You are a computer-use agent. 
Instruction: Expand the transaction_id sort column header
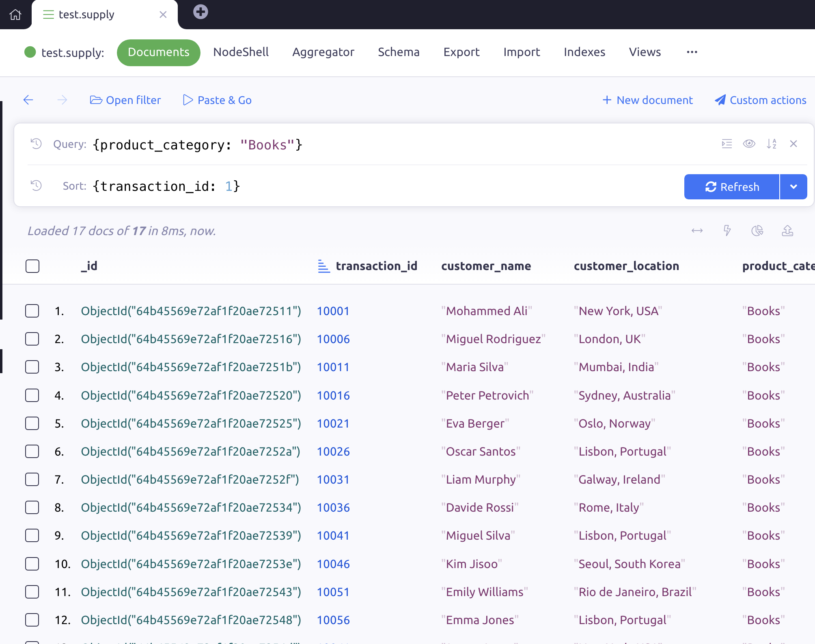point(323,265)
